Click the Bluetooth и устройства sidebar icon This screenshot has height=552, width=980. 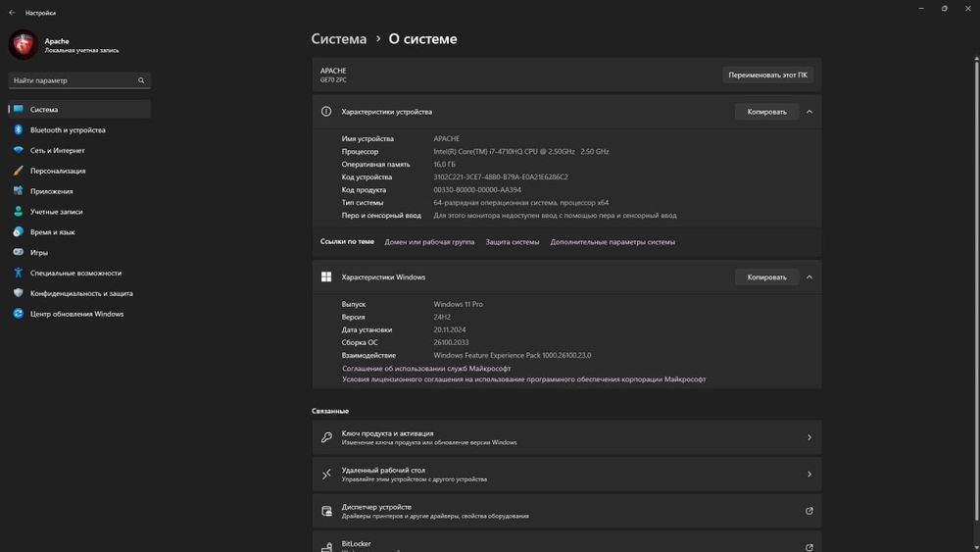(x=19, y=130)
